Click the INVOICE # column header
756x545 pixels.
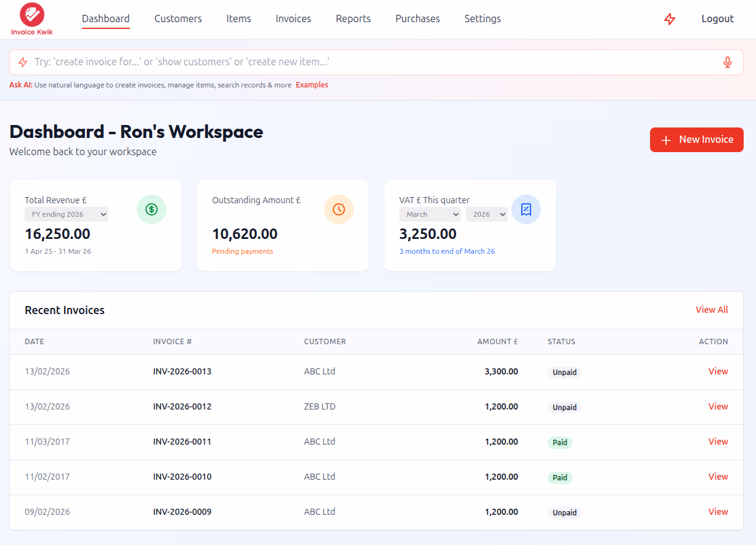[x=173, y=342]
